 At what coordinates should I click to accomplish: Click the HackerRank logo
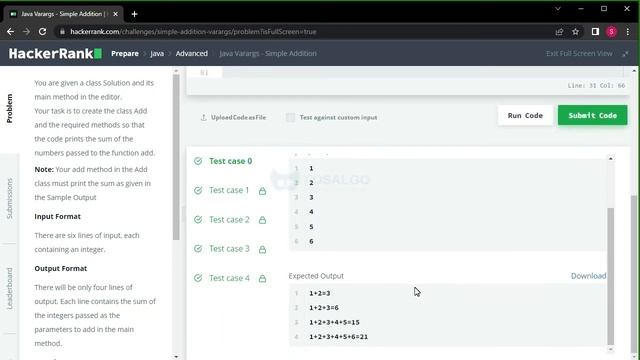(x=55, y=53)
